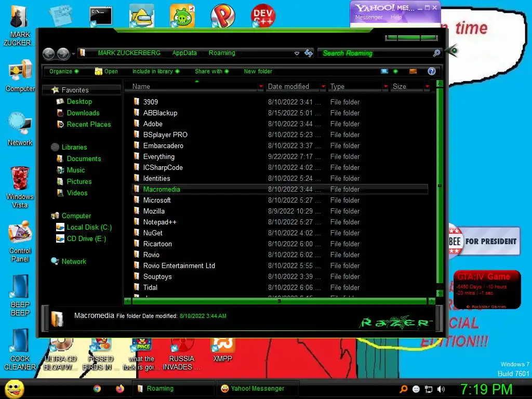
Task: Click the search magnifier icon in Search Roaming
Action: point(436,53)
